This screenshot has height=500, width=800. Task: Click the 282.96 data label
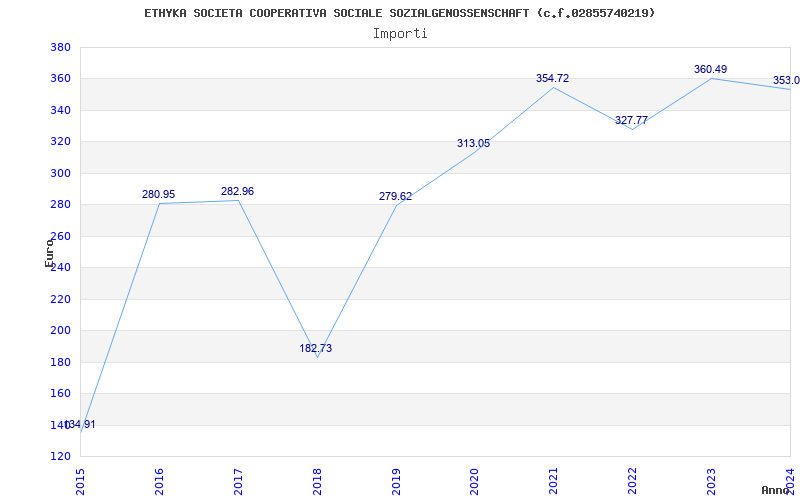(237, 191)
